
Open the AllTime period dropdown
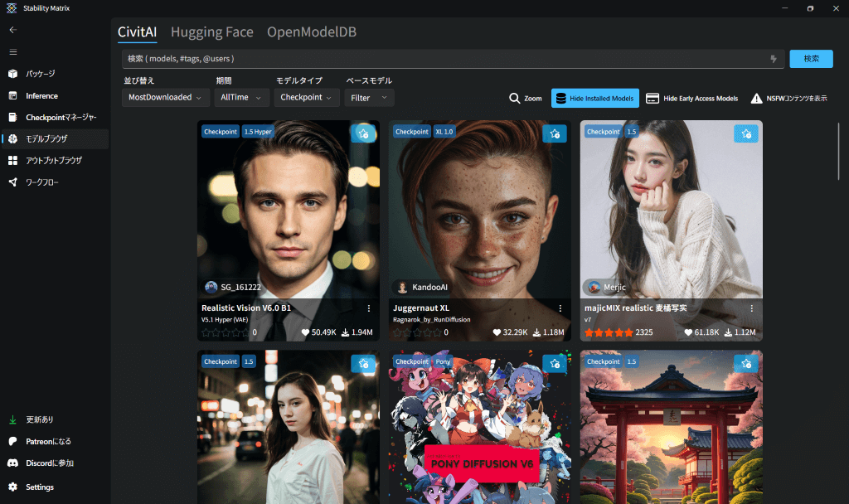(240, 98)
